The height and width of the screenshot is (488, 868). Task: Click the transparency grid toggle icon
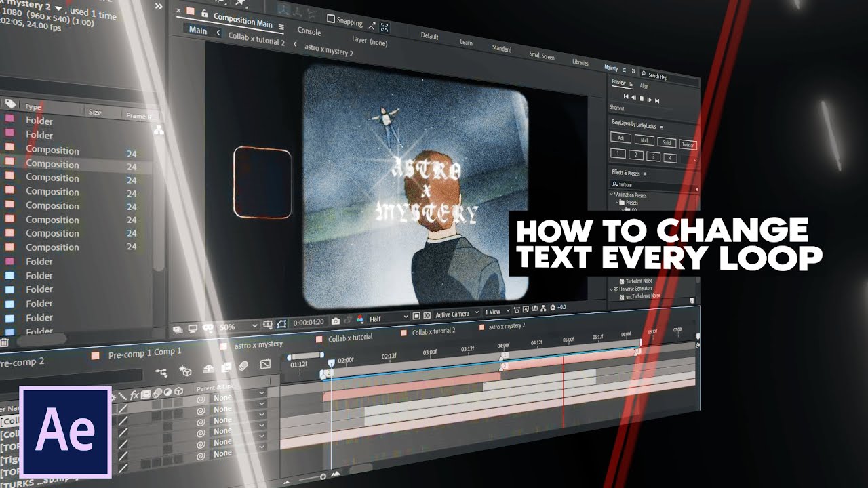tap(427, 316)
